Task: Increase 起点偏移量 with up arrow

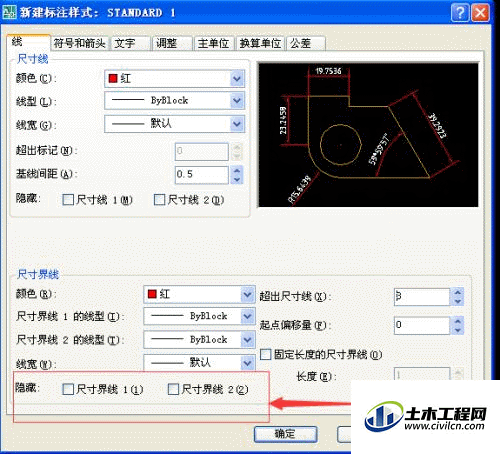Action: [x=458, y=321]
